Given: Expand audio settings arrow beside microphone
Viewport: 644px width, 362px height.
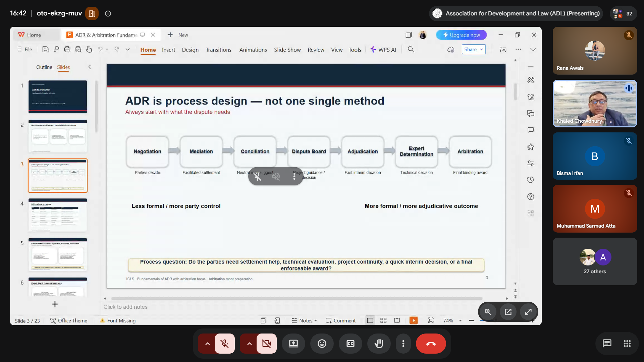Looking at the screenshot, I should (207, 344).
